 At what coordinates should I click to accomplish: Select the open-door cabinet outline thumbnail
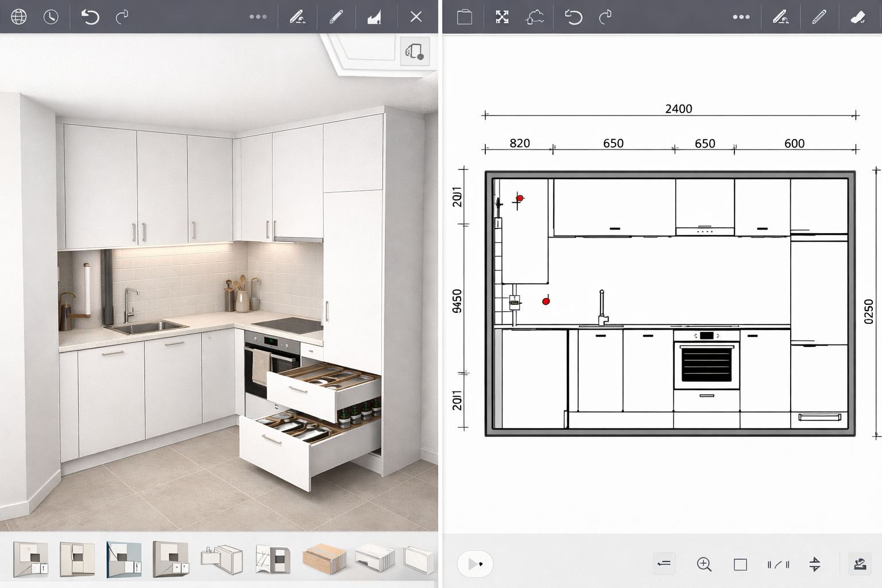pos(222,560)
